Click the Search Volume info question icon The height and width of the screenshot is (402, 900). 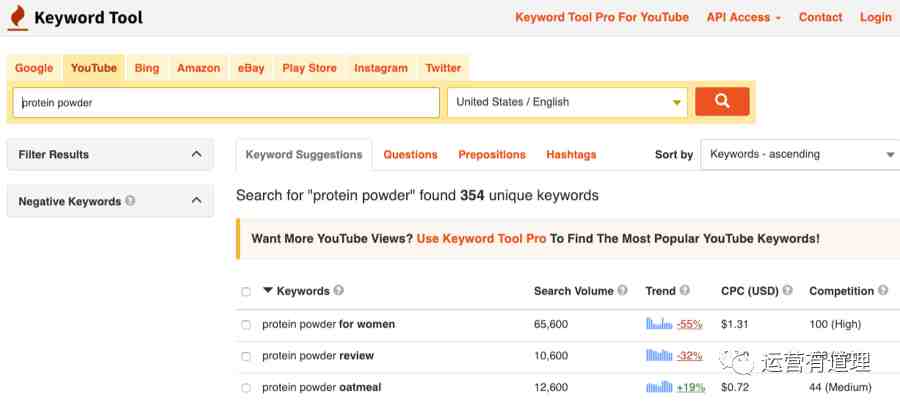(622, 291)
